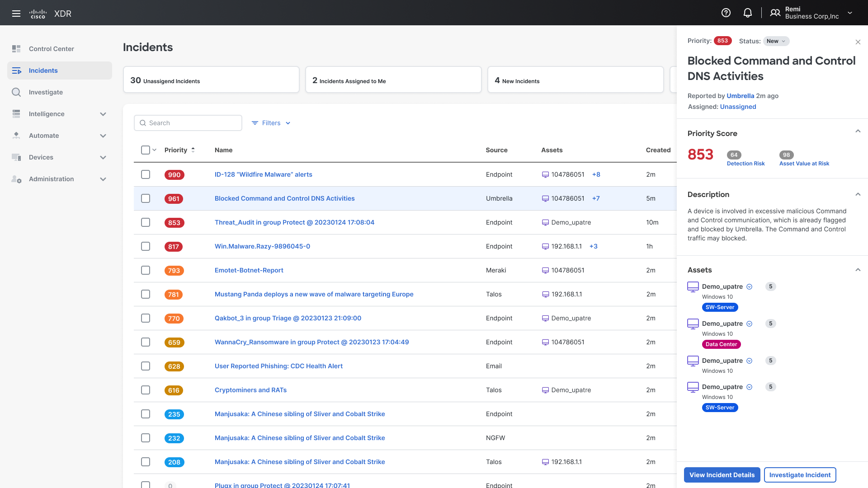Click the asset icon in Mustang Panda row
This screenshot has width=868, height=488.
(x=545, y=295)
